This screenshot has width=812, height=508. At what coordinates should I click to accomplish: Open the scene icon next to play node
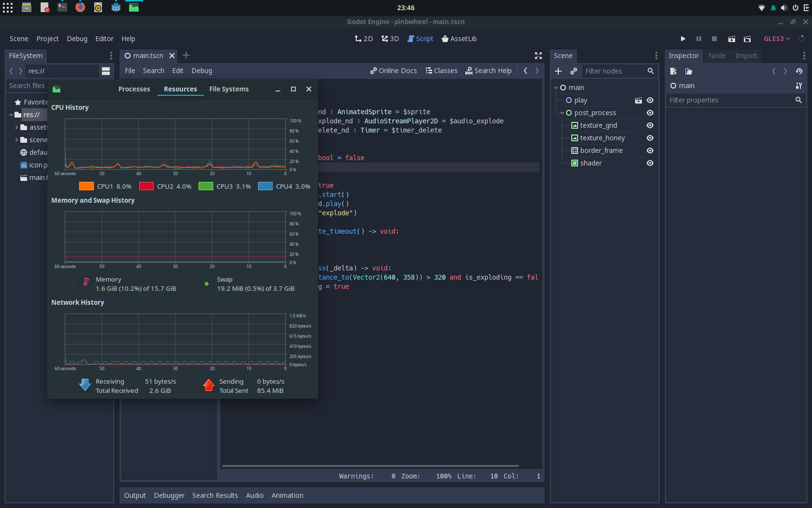[638, 100]
